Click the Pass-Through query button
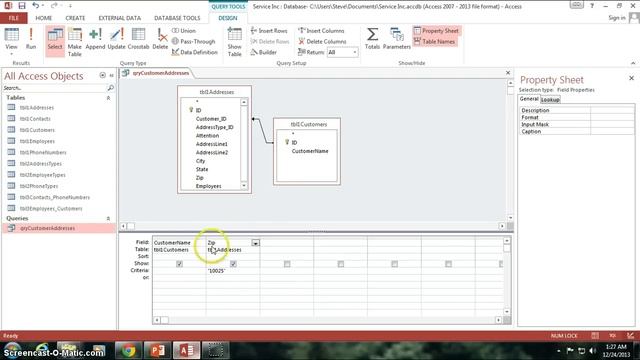640x360 pixels. click(x=193, y=41)
